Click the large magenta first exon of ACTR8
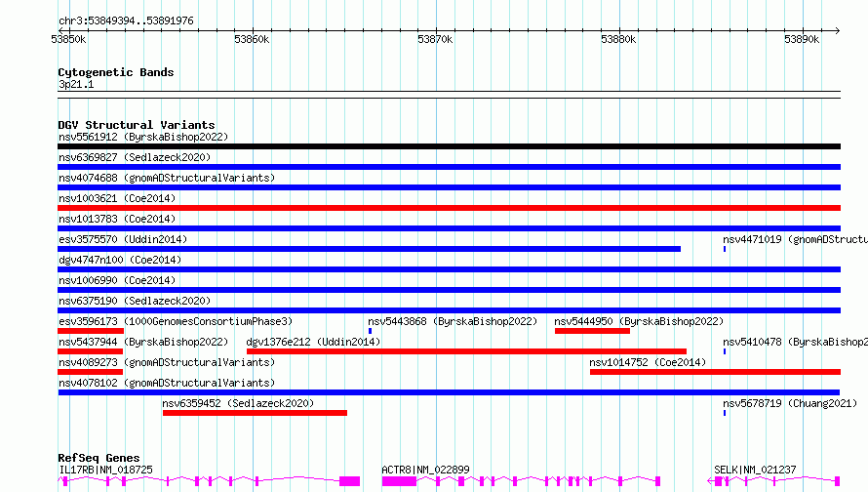This screenshot has height=492, width=868. [399, 481]
